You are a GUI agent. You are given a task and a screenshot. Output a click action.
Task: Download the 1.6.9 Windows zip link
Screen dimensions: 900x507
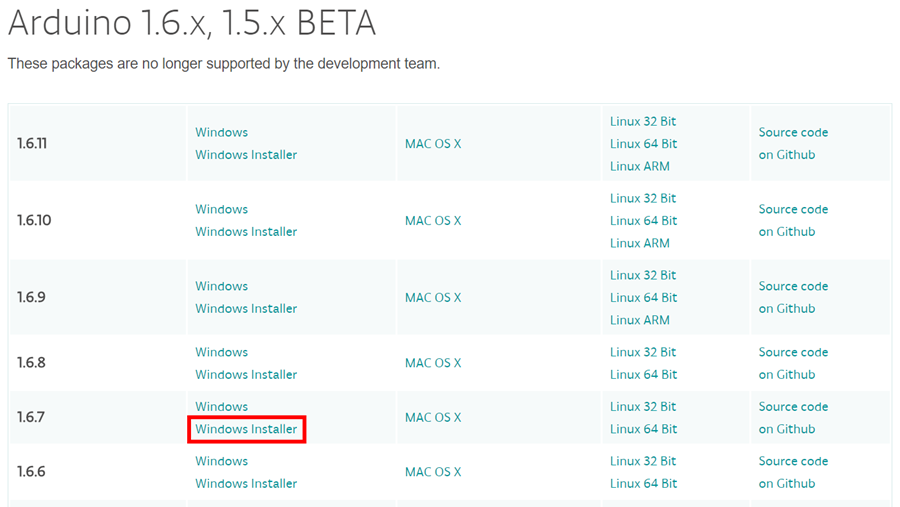click(222, 286)
